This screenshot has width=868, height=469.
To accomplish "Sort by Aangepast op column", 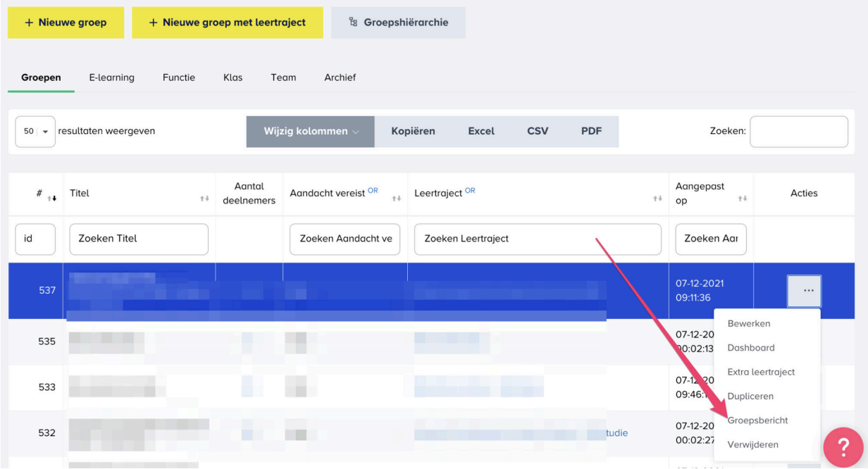I will tap(742, 199).
